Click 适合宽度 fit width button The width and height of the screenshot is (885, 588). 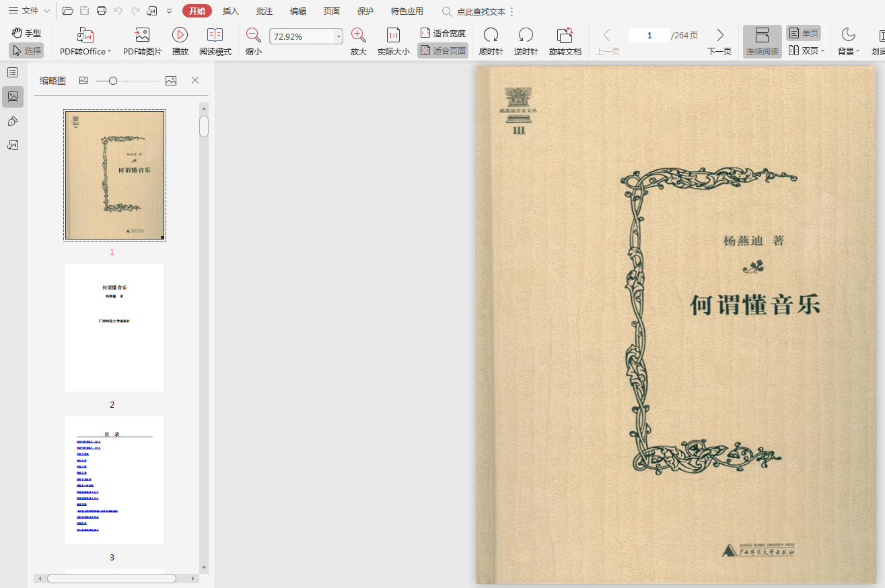(x=443, y=33)
